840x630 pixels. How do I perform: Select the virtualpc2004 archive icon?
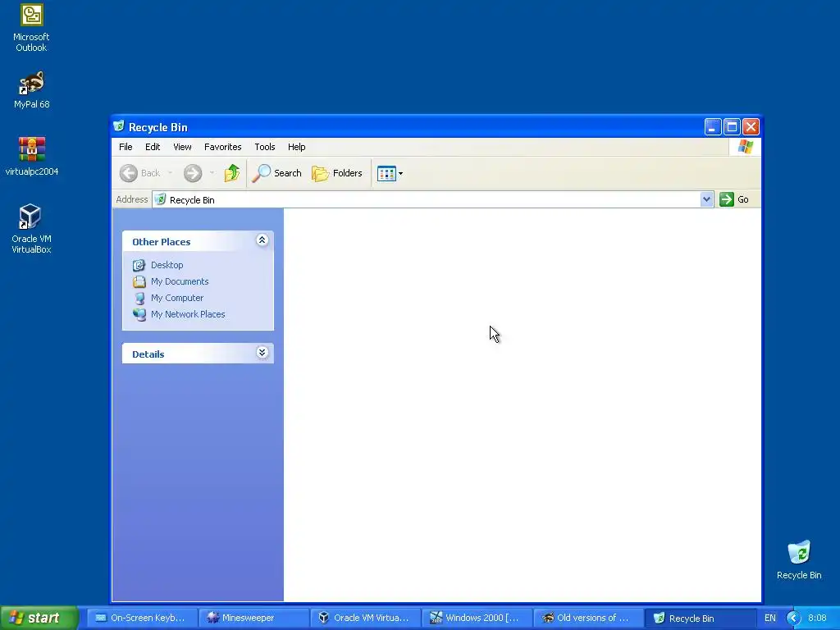pyautogui.click(x=31, y=157)
